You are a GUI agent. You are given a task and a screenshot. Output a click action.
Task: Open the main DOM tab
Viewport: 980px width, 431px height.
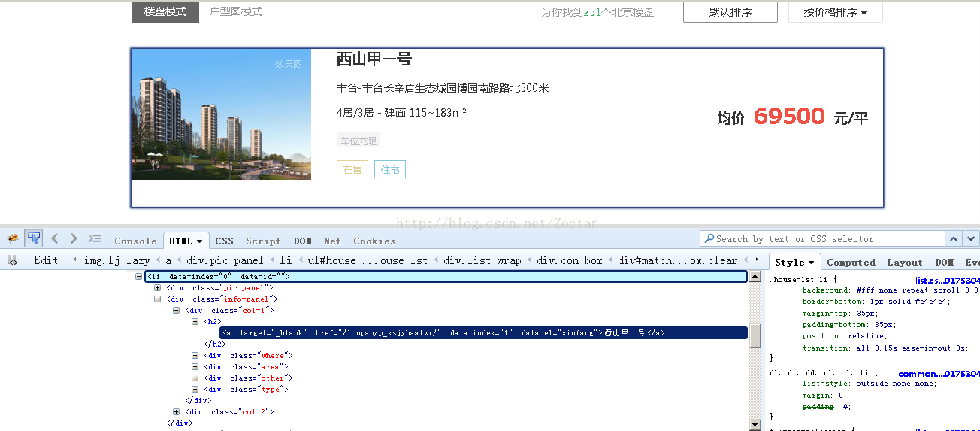303,241
